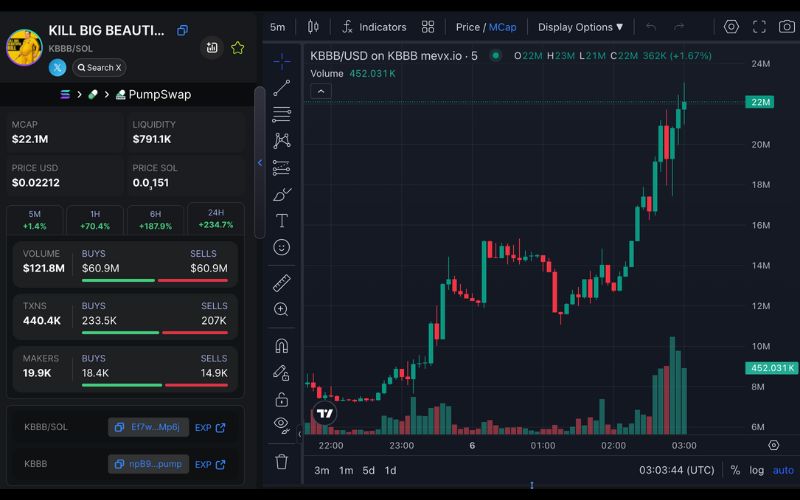This screenshot has width=800, height=500.
Task: Click the redo arrow
Action: (679, 27)
